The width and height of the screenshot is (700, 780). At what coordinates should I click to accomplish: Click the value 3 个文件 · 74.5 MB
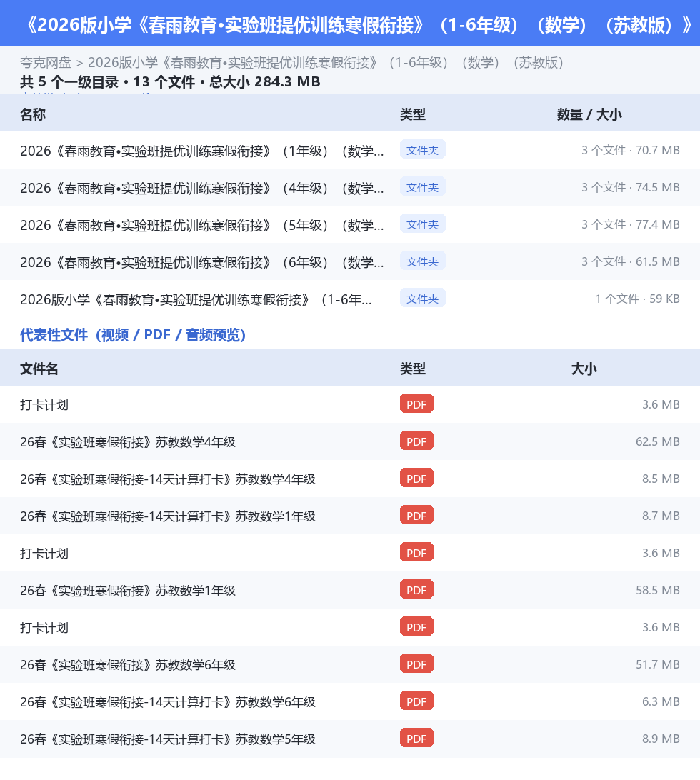630,187
